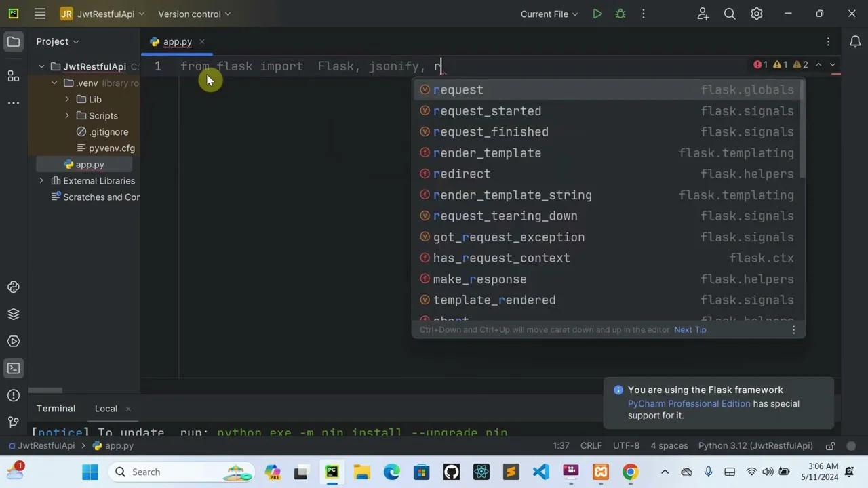Select the Terminal tool window icon
Image resolution: width=868 pixels, height=488 pixels.
coord(14,368)
